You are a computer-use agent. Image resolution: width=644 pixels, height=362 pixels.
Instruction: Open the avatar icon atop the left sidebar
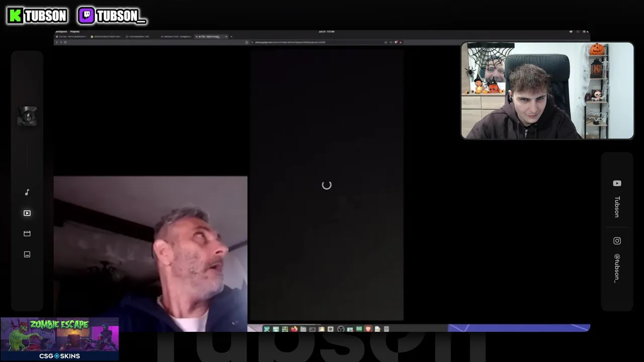28,116
